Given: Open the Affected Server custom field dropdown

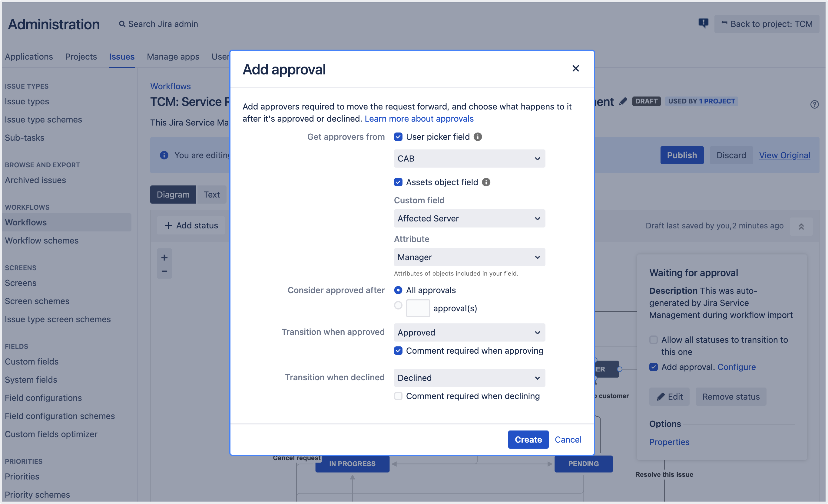Looking at the screenshot, I should click(x=469, y=219).
